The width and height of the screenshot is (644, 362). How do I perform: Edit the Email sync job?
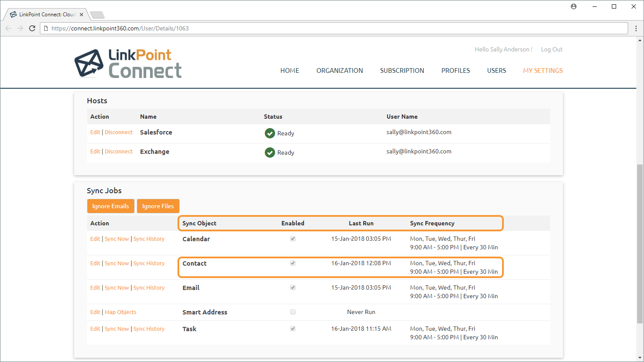tap(95, 288)
